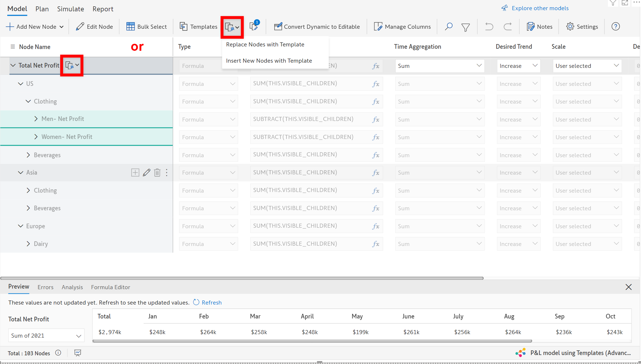This screenshot has height=364, width=641.
Task: Open the Sum of 2021 dropdown
Action: pos(46,336)
